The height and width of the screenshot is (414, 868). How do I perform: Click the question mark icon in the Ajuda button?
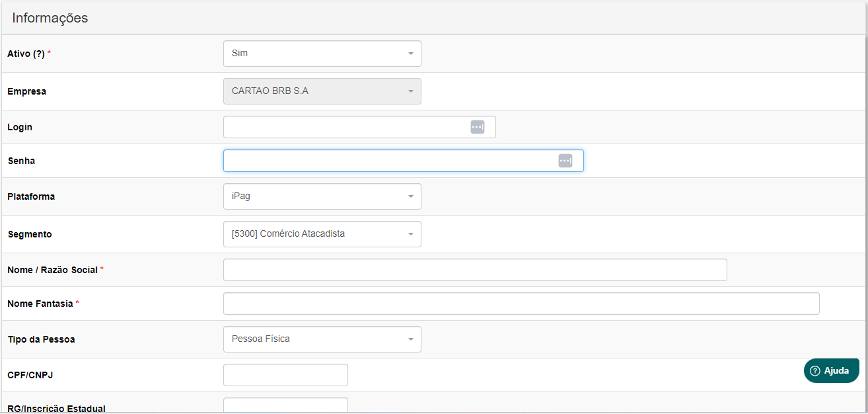tap(814, 370)
